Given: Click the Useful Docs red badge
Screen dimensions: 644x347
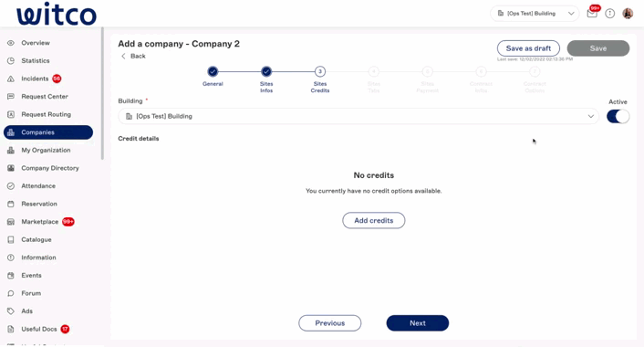Looking at the screenshot, I should [x=65, y=329].
